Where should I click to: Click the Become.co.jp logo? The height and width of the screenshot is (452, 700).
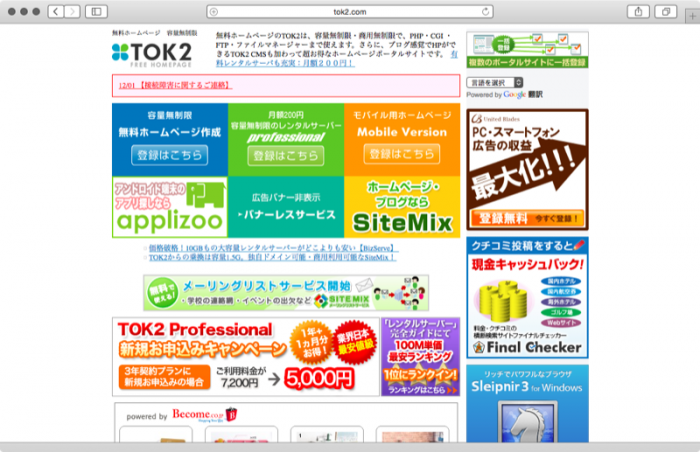point(204,415)
